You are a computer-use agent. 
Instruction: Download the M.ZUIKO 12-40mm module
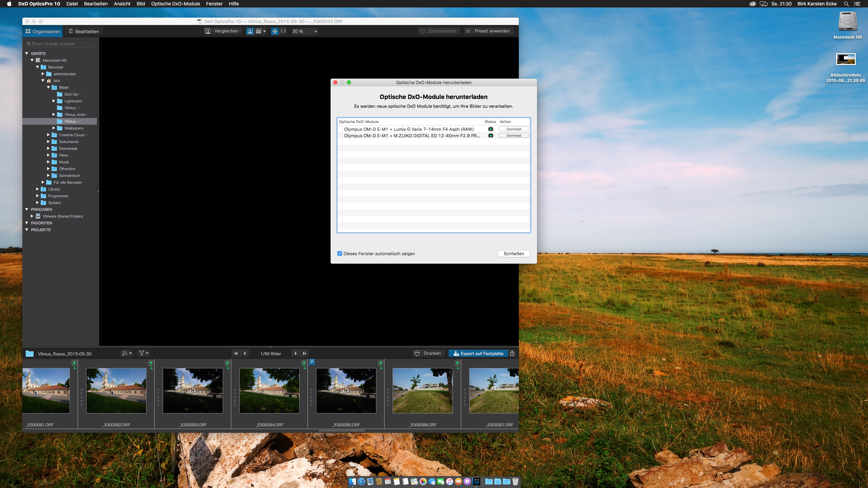tap(514, 136)
